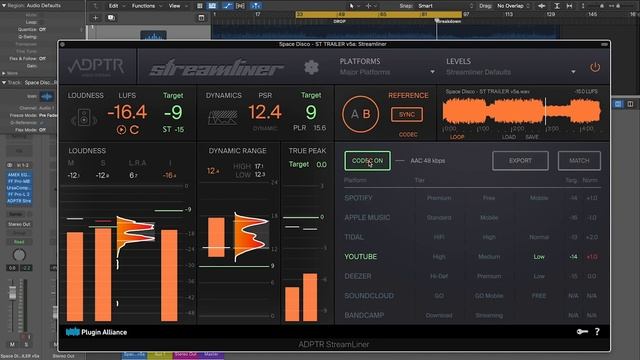Screen dimensions: 640x360
Task: Click the speaker monitoring icon in Loudness
Action: pos(84,118)
